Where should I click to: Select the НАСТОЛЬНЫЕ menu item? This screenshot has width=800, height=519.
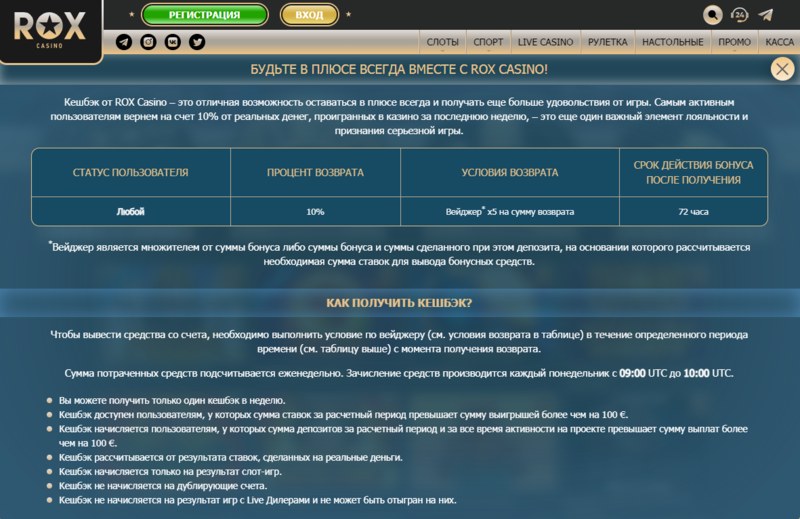pos(672,42)
